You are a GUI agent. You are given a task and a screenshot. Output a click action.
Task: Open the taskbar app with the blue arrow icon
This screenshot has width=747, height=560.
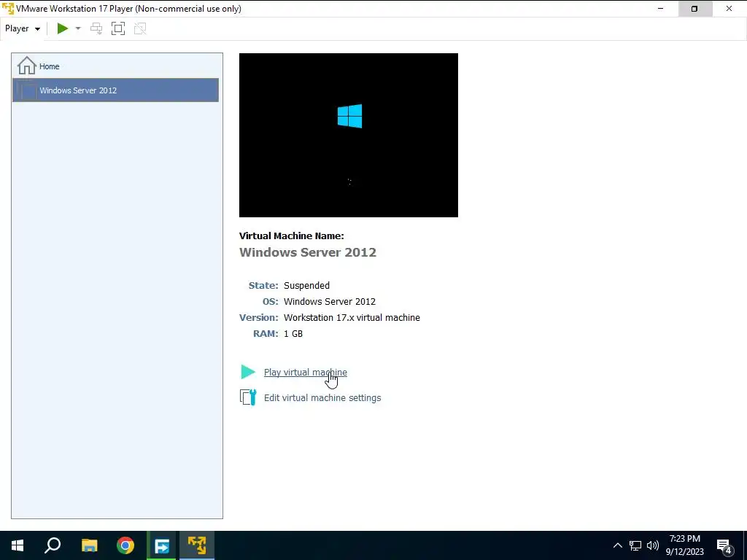point(161,545)
